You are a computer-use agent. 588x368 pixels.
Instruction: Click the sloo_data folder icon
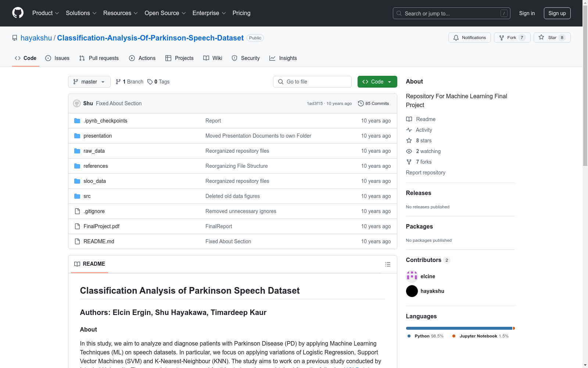point(77,181)
